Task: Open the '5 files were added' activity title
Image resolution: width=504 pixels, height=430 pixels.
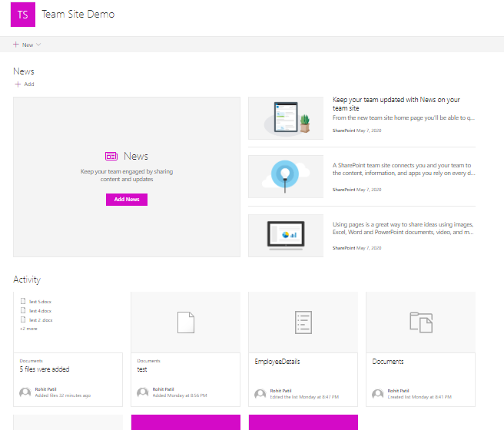Action: tap(45, 369)
